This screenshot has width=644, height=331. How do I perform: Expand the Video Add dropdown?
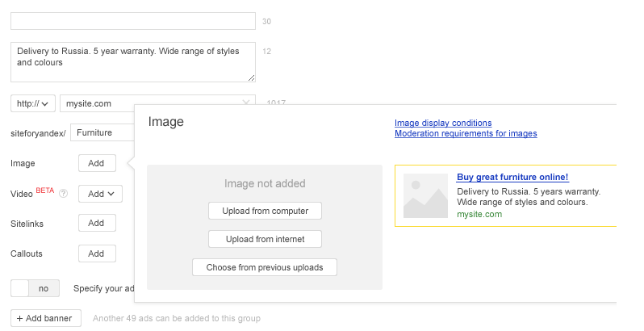100,193
